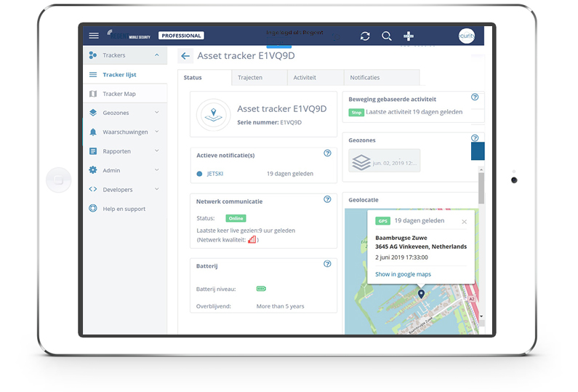Go back using the arrow icon
Viewport: 578px width, 392px height.
(185, 56)
